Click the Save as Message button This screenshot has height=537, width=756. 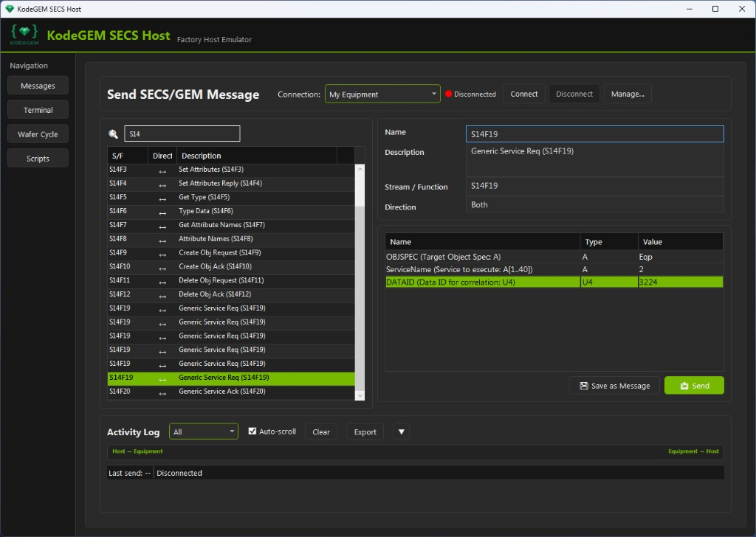[x=614, y=385]
